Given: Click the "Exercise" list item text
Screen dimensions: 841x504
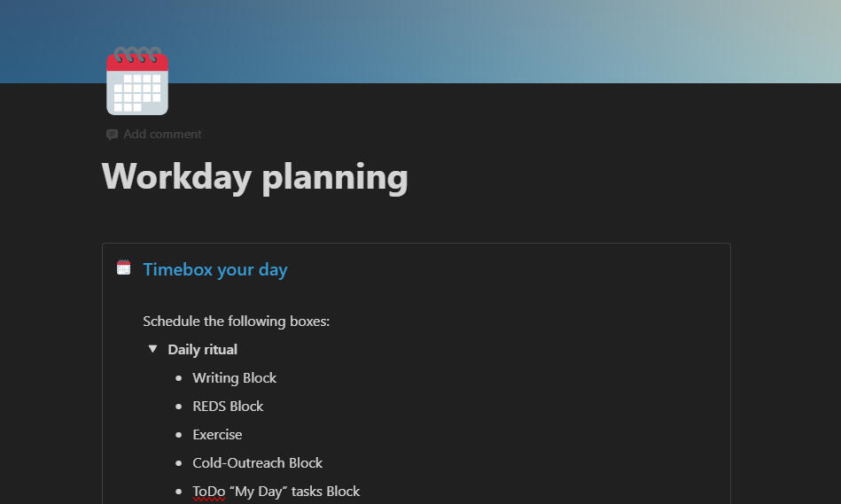Looking at the screenshot, I should click(217, 434).
